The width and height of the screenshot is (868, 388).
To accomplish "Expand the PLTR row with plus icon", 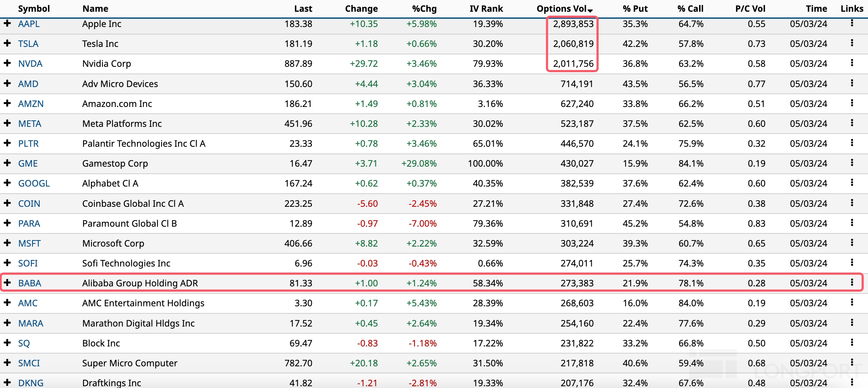I will click(x=7, y=143).
